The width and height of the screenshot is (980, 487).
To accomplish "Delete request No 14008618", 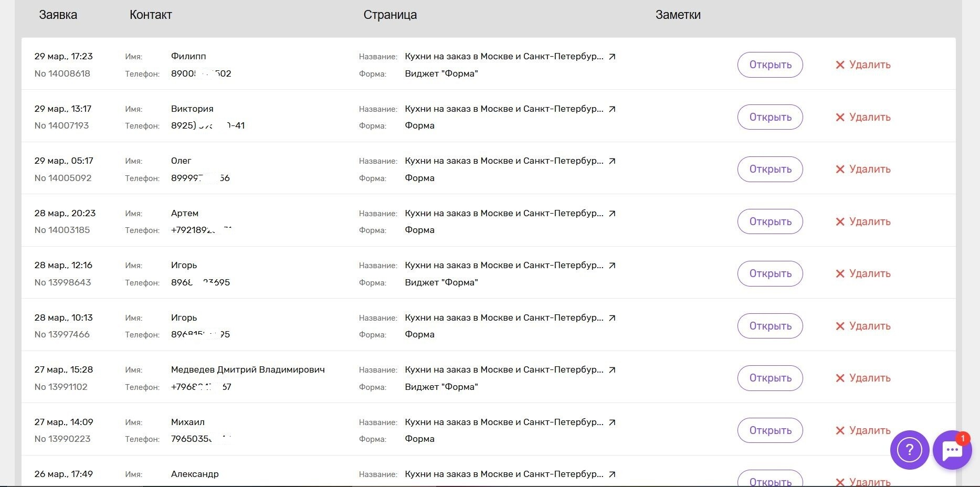I will click(863, 65).
